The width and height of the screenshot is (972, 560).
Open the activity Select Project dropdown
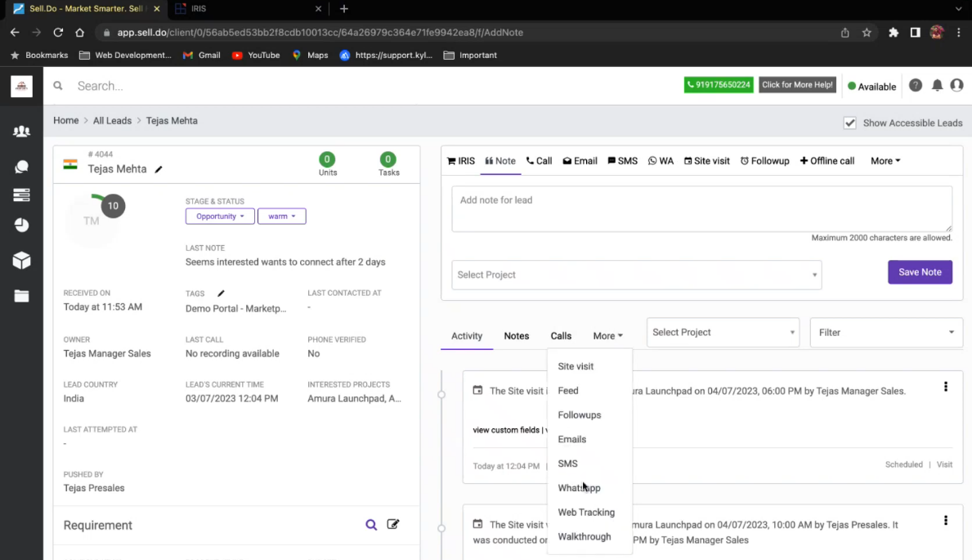coord(723,333)
